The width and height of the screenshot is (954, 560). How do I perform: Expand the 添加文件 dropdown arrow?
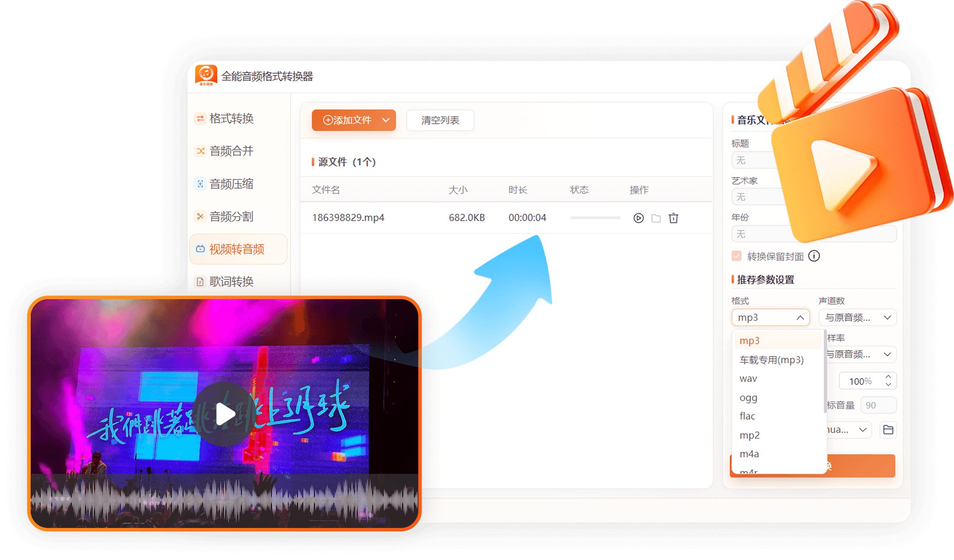coord(386,120)
